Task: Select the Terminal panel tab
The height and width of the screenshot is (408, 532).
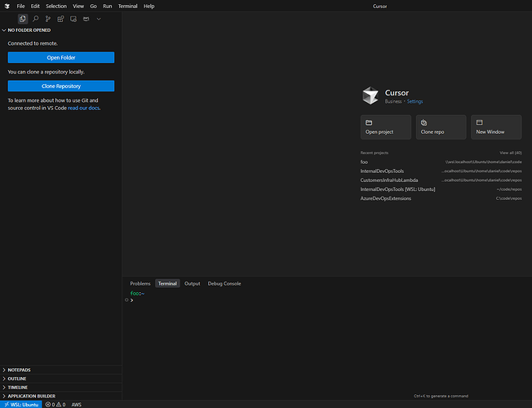Action: (167, 283)
